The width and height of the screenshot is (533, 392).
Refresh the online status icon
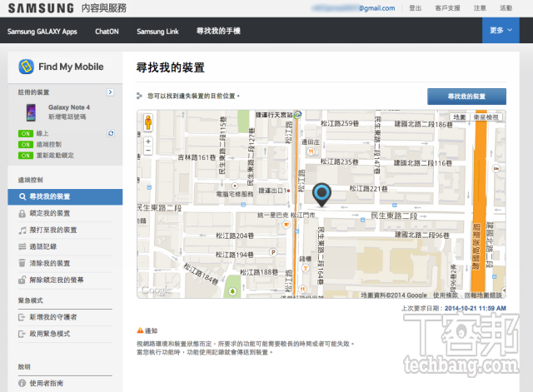point(111,133)
